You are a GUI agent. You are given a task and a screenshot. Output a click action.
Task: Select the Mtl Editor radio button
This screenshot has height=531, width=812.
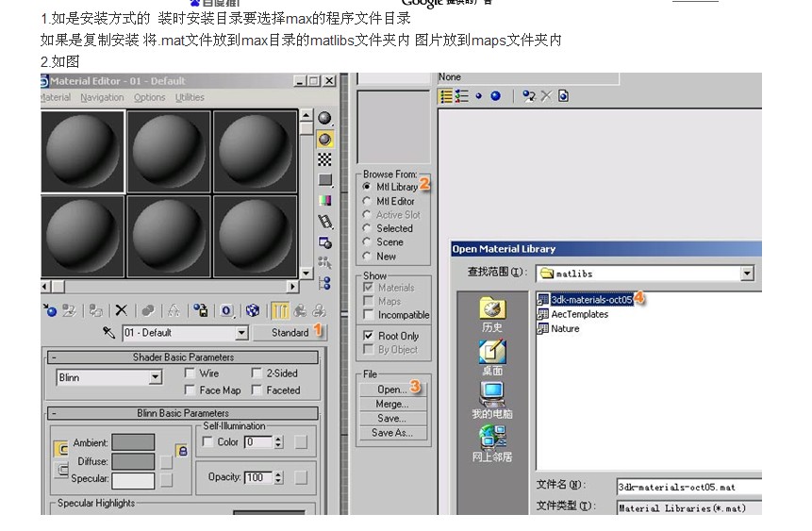pyautogui.click(x=367, y=201)
